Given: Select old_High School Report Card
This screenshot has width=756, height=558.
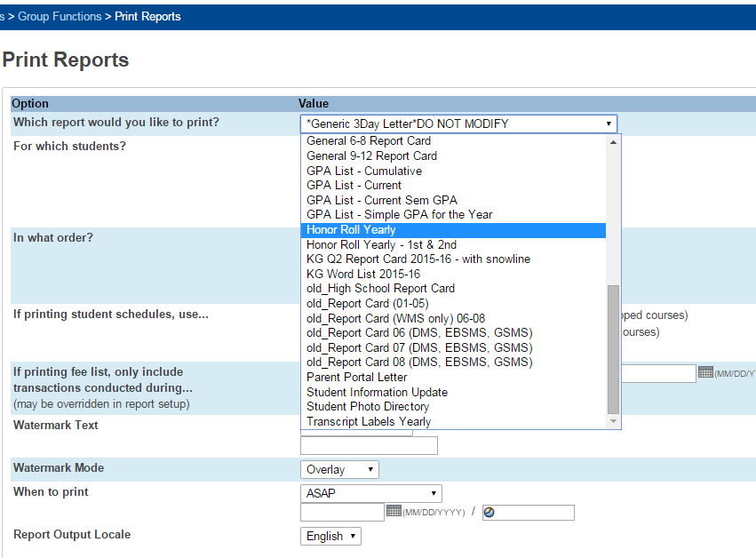Looking at the screenshot, I should pyautogui.click(x=453, y=289).
